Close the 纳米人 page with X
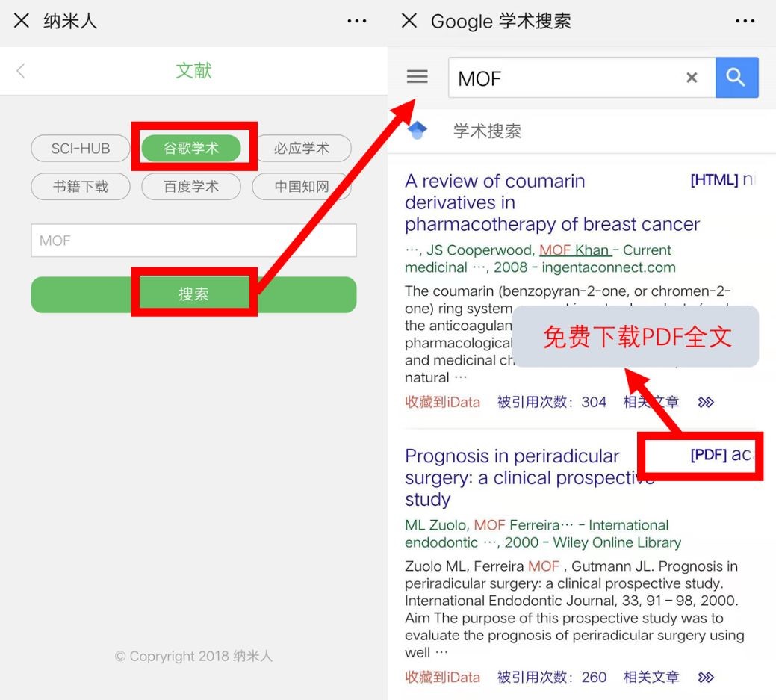Viewport: 776px width, 700px height. 21,21
